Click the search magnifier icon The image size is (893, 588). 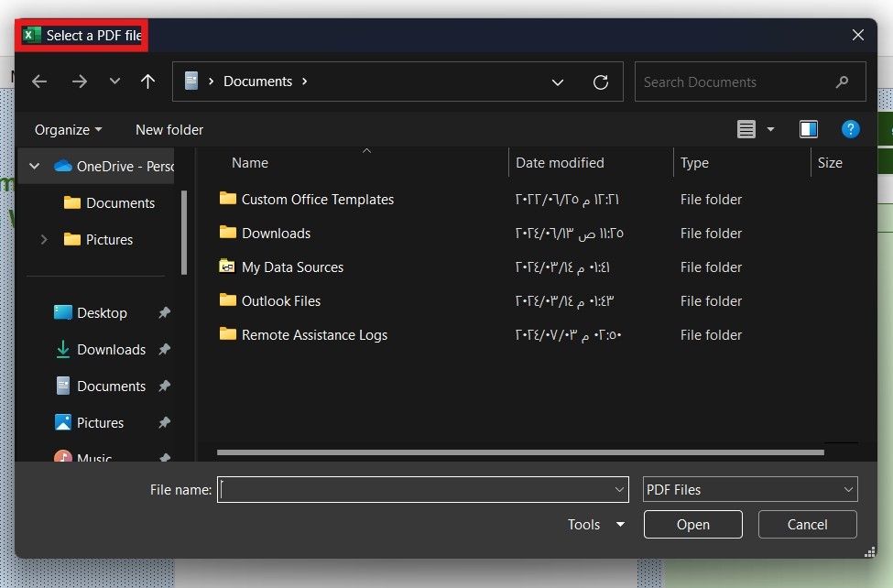pos(842,82)
